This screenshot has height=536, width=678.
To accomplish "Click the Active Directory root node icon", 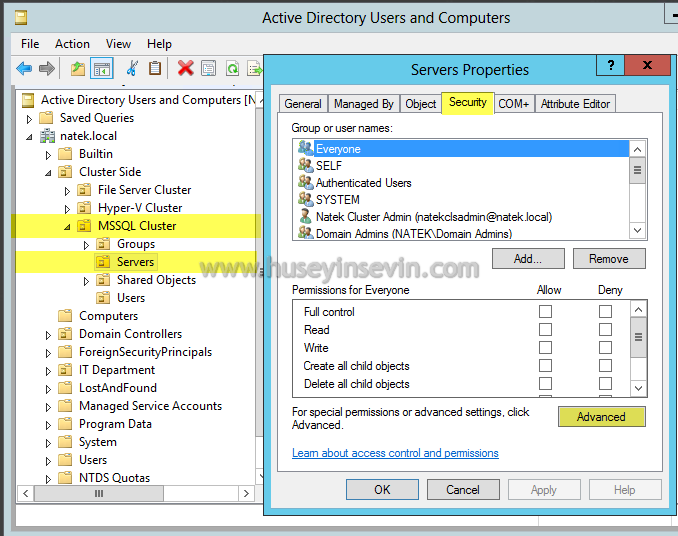I will (x=28, y=100).
